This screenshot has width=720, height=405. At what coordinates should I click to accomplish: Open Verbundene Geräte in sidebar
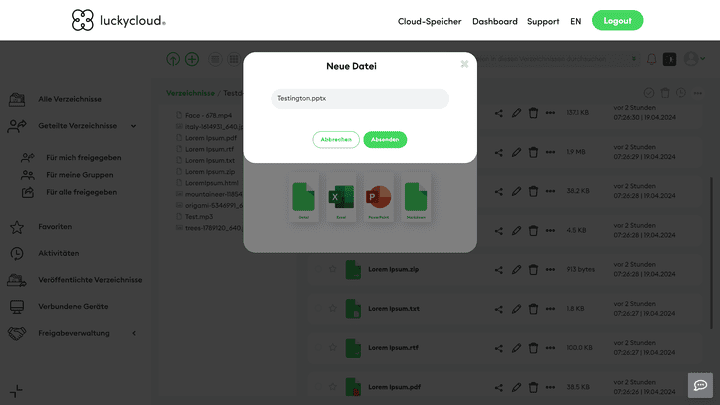(x=73, y=306)
